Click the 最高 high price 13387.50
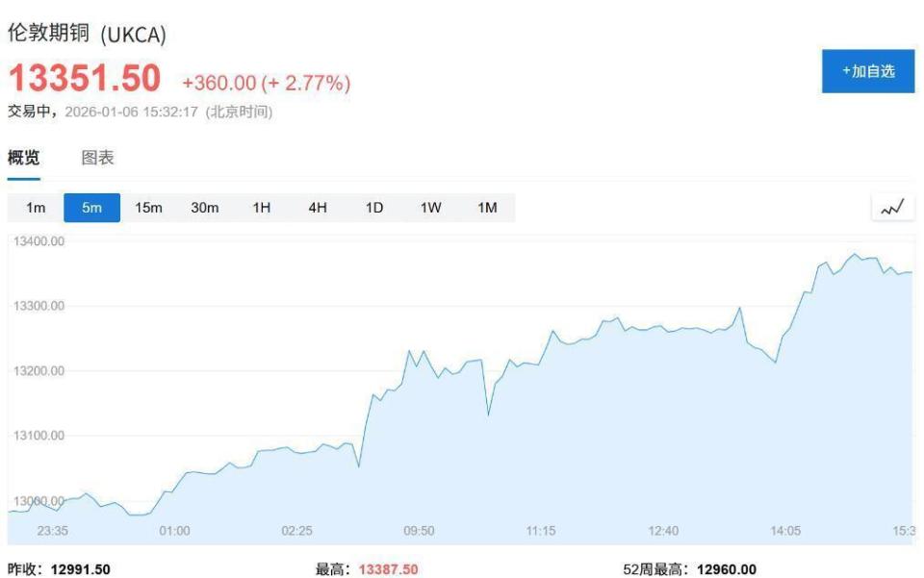924x578 pixels. click(387, 567)
